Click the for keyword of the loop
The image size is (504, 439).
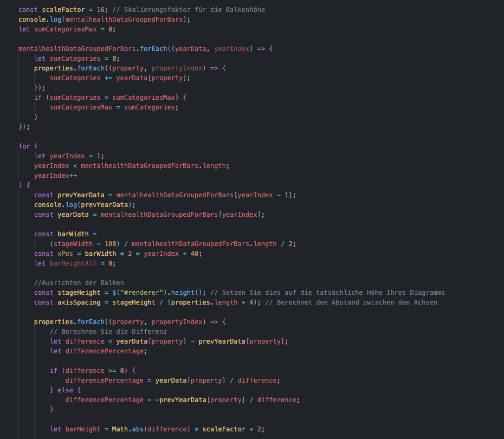(24, 146)
